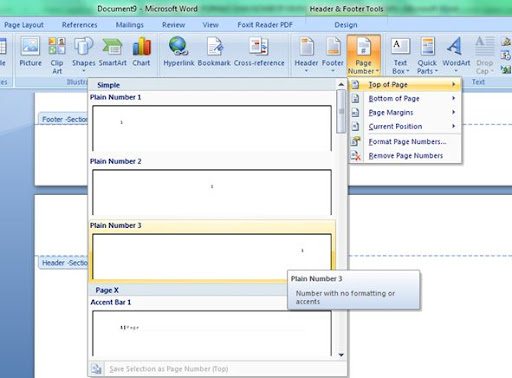Click the Bottom of Page icon
512x378 pixels.
[356, 99]
